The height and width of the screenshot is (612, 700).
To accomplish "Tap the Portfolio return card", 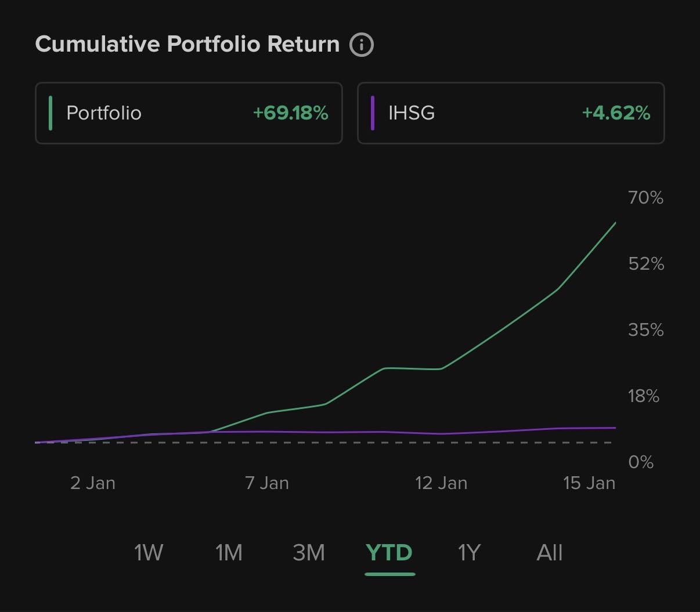I will click(x=189, y=113).
